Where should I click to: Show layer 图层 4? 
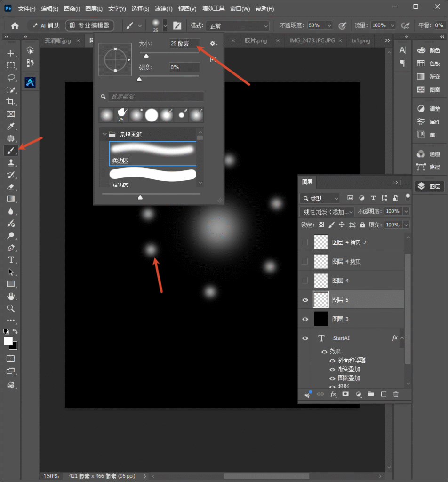305,281
